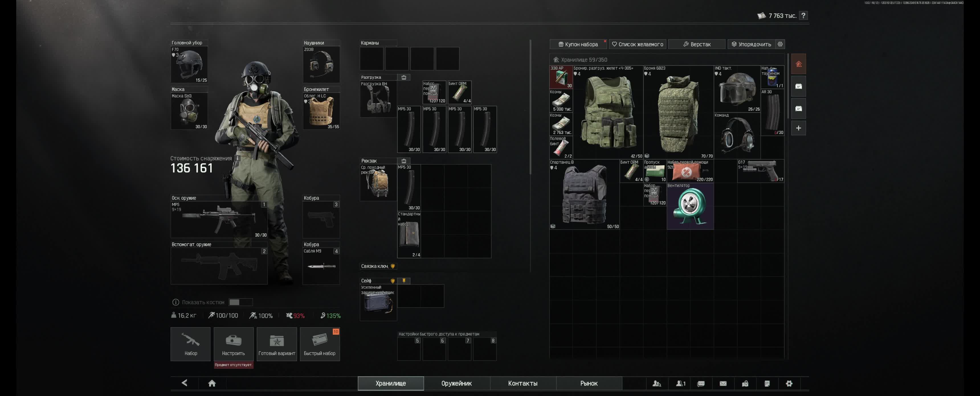Go back with the left arrow

coord(185,383)
